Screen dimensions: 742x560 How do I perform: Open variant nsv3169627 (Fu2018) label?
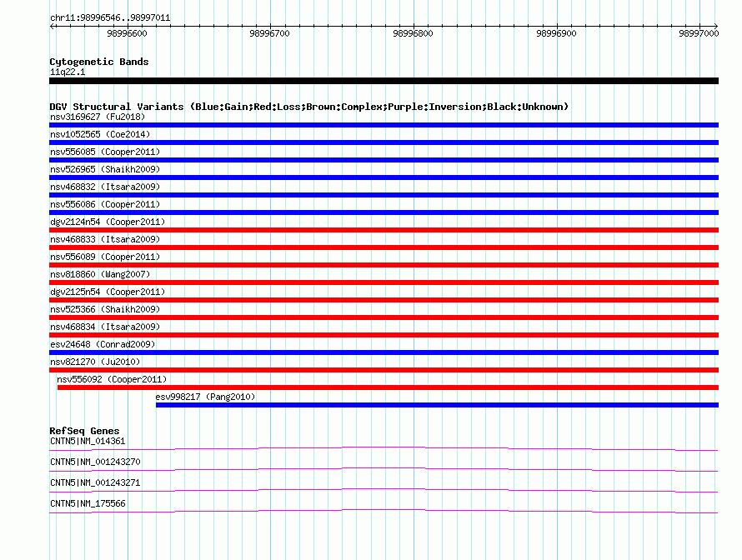point(98,117)
